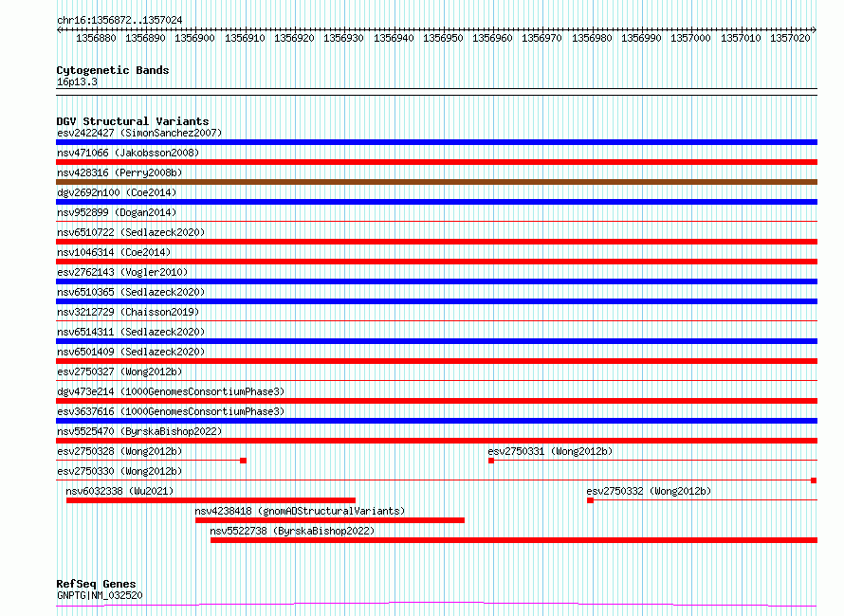Image resolution: width=844 pixels, height=616 pixels.
Task: Click ruler position 1356880
Action: pyautogui.click(x=96, y=38)
